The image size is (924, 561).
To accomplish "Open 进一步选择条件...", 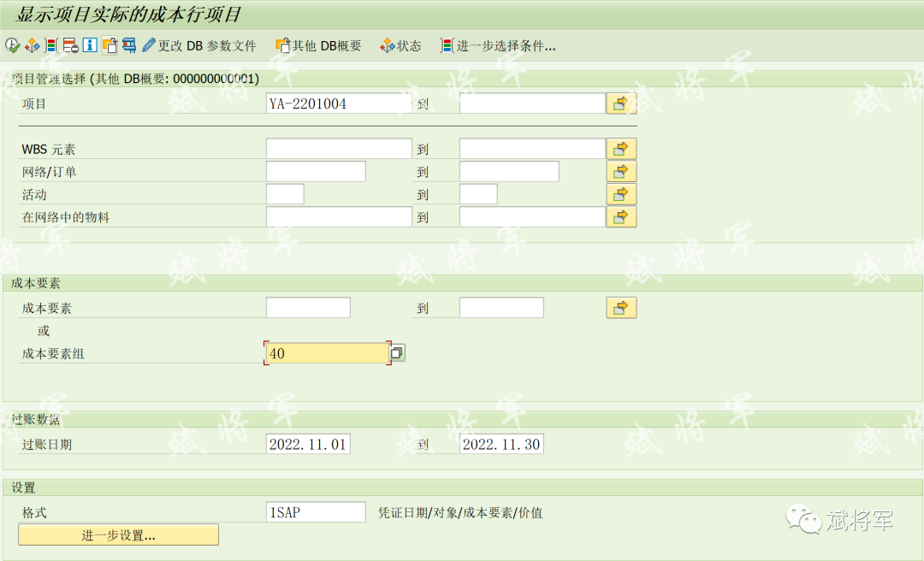I will click(498, 45).
